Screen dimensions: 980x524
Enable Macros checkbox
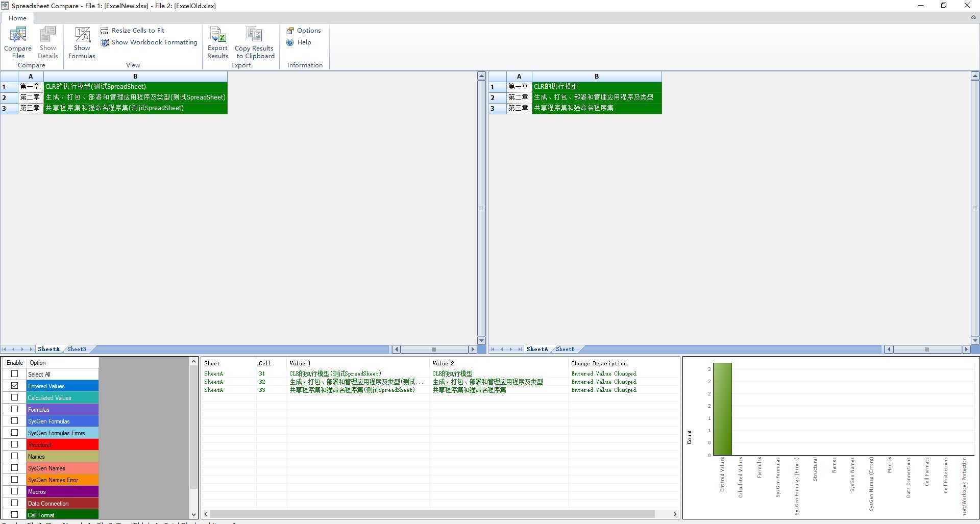pos(14,491)
